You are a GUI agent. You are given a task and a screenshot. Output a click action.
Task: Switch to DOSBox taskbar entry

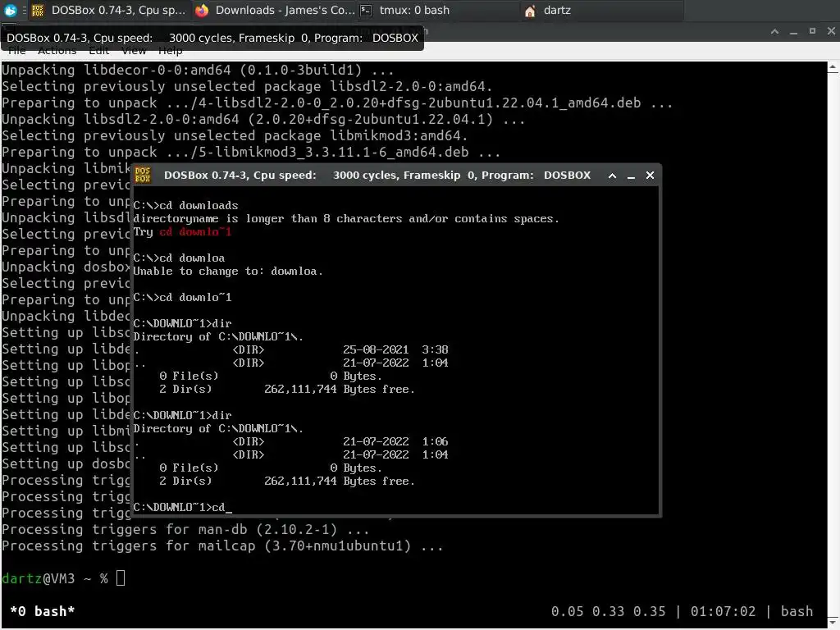tap(109, 10)
